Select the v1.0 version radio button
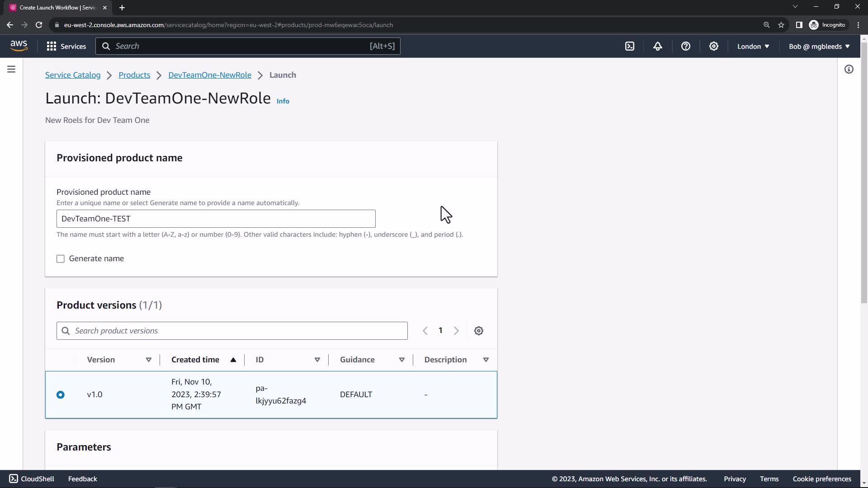Viewport: 868px width, 488px height. tap(61, 395)
